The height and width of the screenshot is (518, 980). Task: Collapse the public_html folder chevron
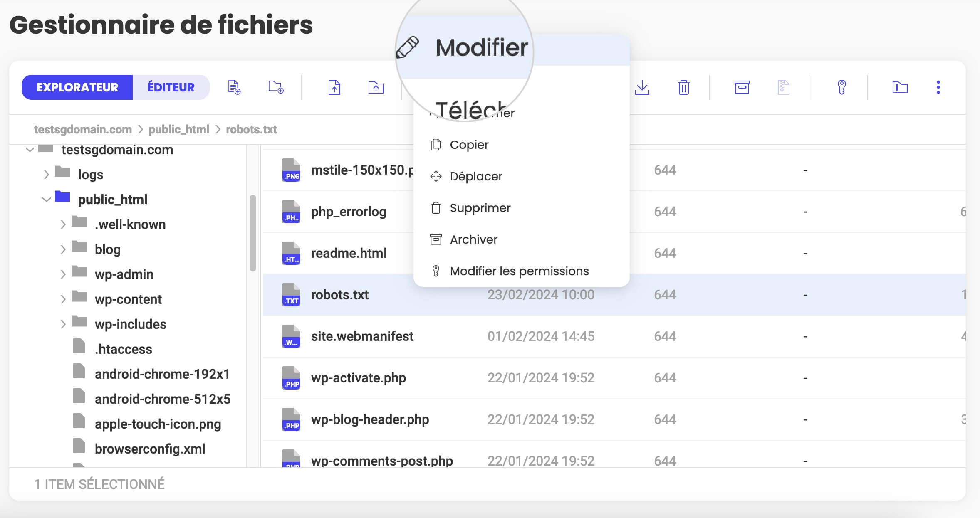pos(46,200)
